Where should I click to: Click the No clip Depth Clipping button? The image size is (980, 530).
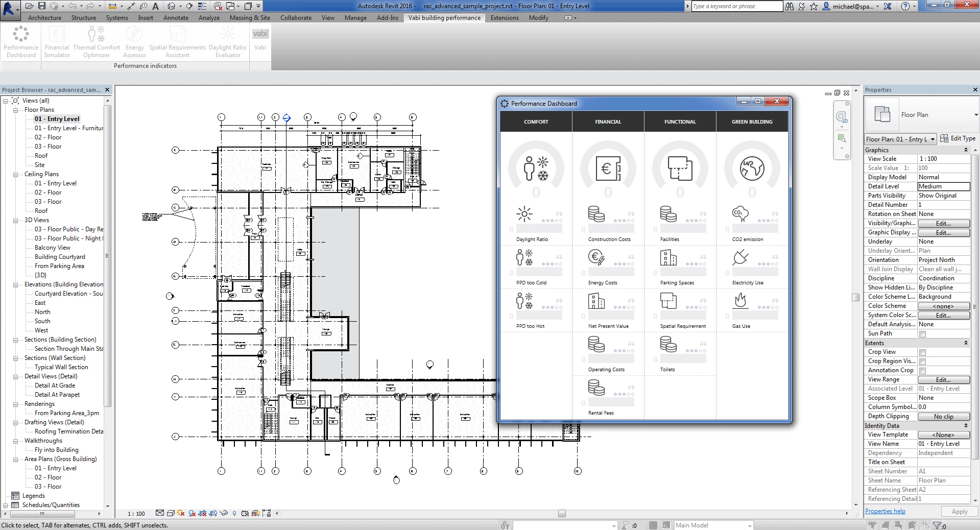click(x=944, y=417)
